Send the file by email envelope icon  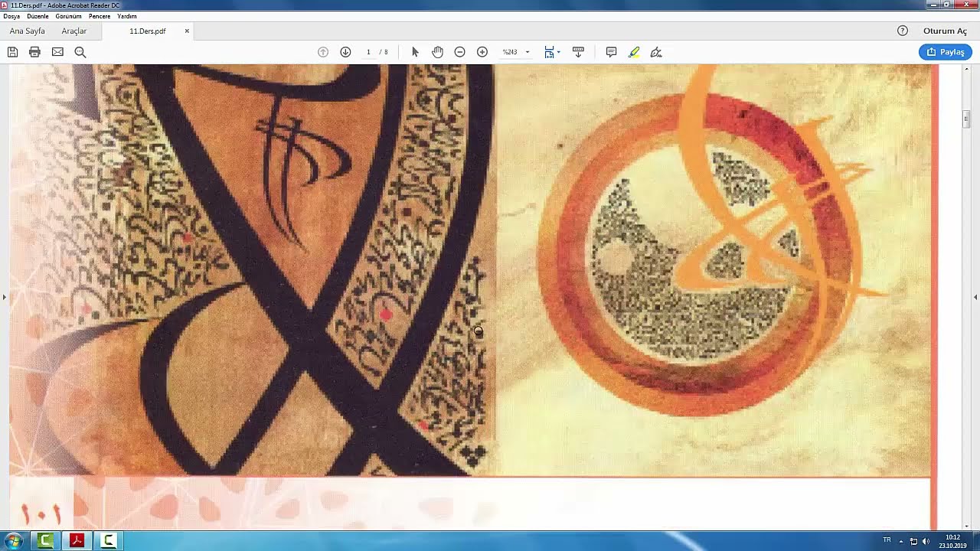[57, 52]
